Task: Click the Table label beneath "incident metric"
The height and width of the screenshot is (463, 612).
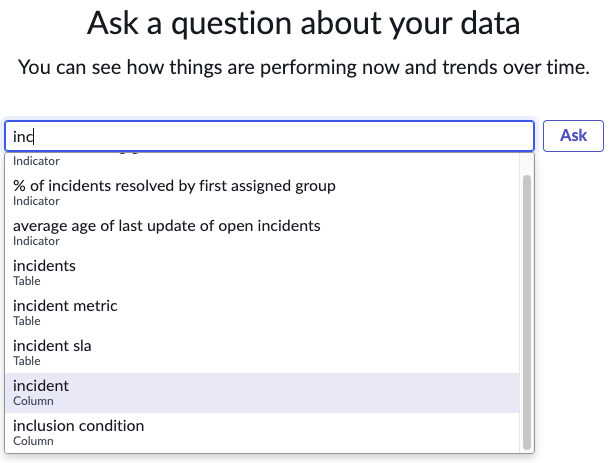Action: point(27,321)
